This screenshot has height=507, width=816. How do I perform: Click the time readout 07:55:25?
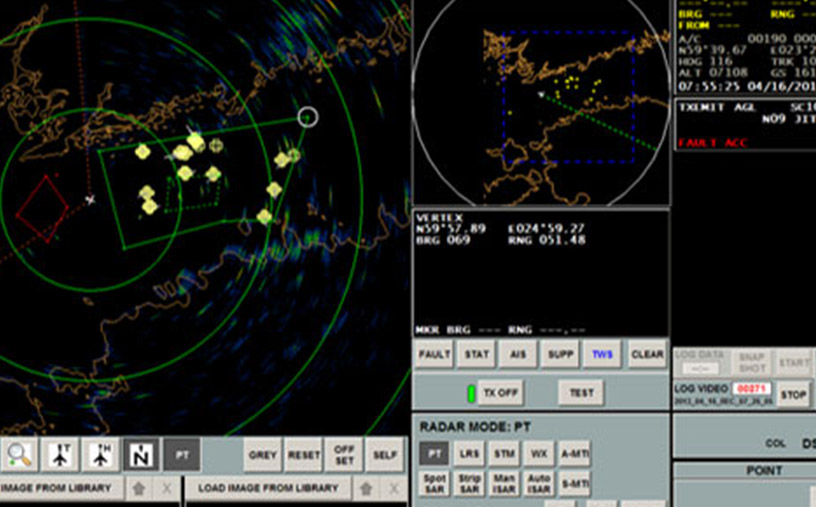tap(710, 85)
